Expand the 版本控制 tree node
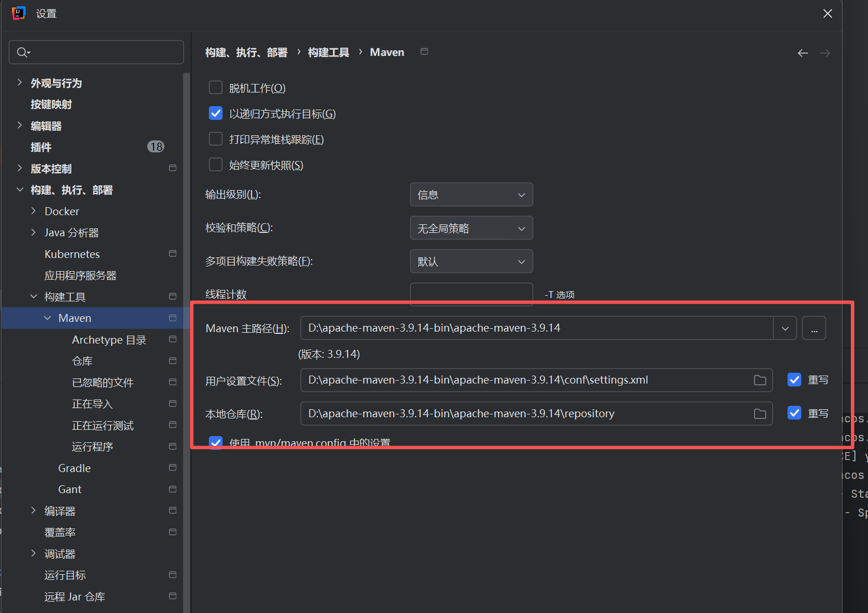Image resolution: width=868 pixels, height=613 pixels. tap(20, 168)
